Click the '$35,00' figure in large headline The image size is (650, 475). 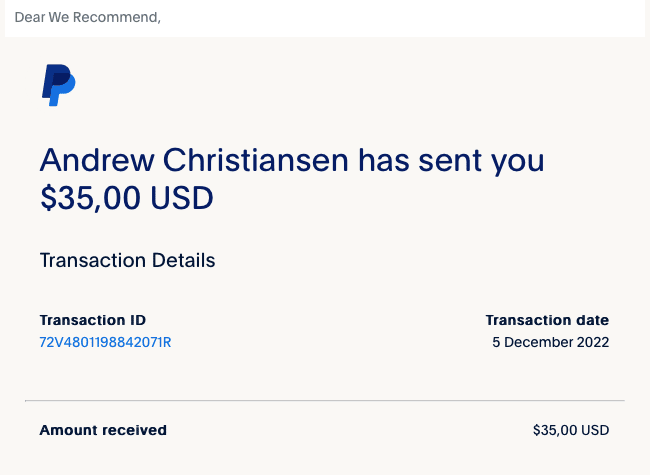[90, 198]
